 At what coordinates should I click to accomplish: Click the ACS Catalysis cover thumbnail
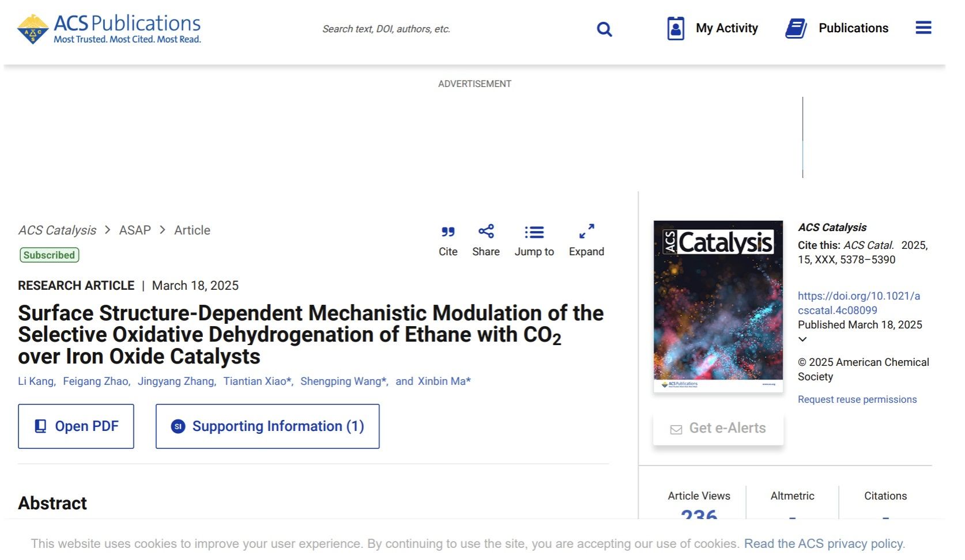(x=718, y=307)
